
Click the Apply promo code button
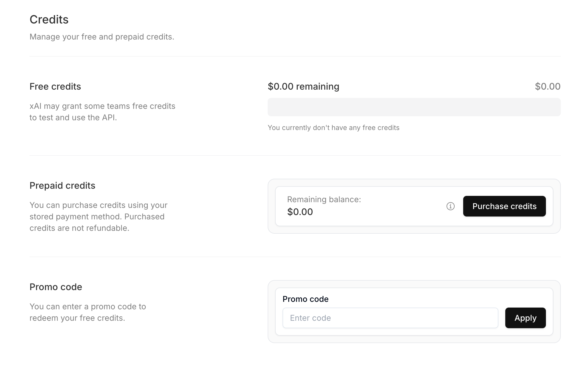click(525, 318)
